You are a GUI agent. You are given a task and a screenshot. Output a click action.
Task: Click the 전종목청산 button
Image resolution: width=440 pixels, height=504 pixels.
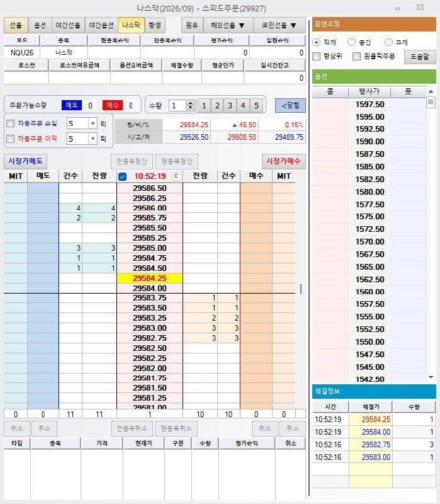132,161
